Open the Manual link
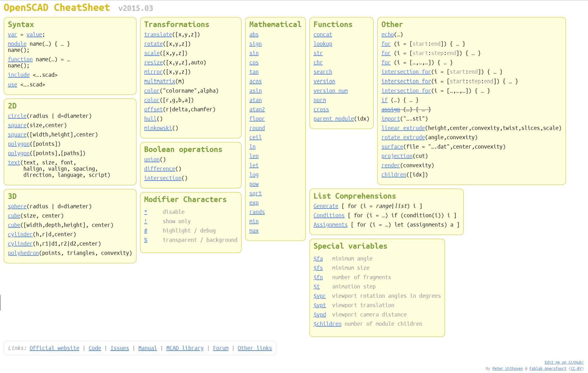588x373 pixels. click(x=148, y=348)
